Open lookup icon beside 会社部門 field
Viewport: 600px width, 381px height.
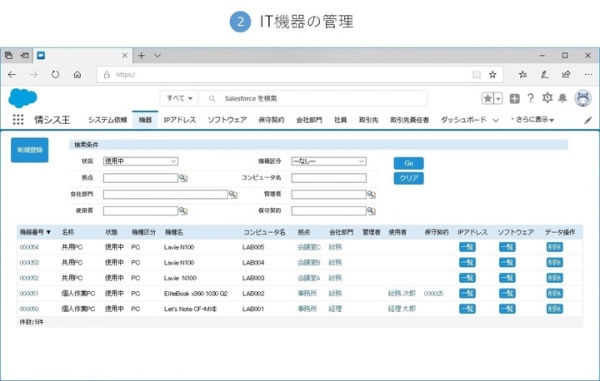click(233, 194)
